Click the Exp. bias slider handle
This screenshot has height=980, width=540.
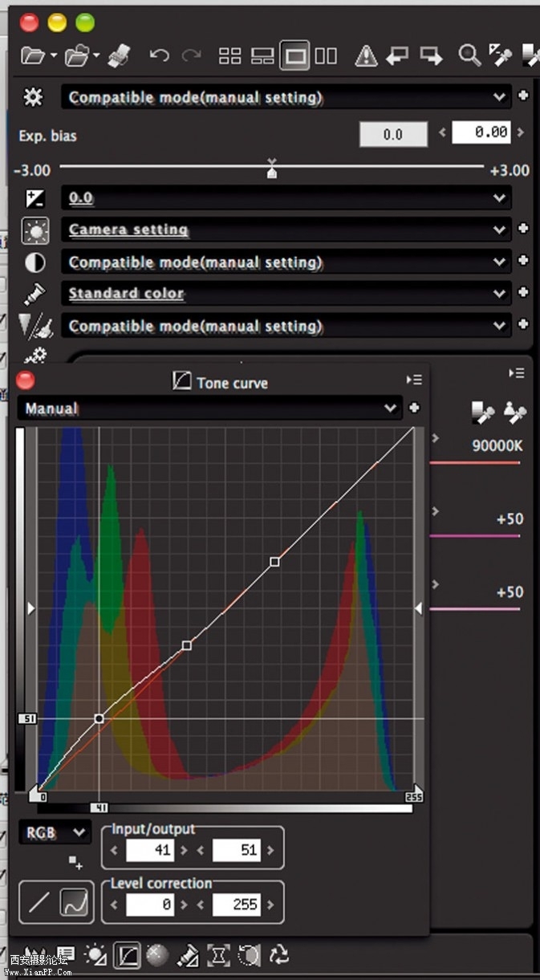pos(272,171)
